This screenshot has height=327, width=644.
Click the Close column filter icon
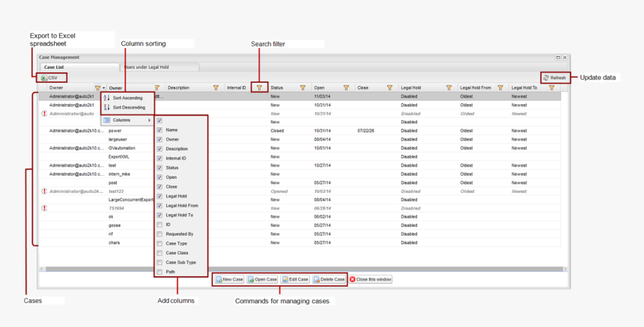(x=389, y=88)
